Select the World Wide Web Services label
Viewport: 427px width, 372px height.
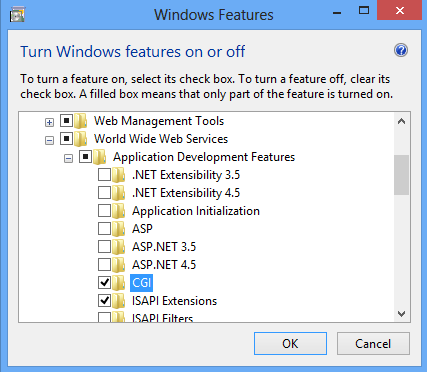(161, 139)
